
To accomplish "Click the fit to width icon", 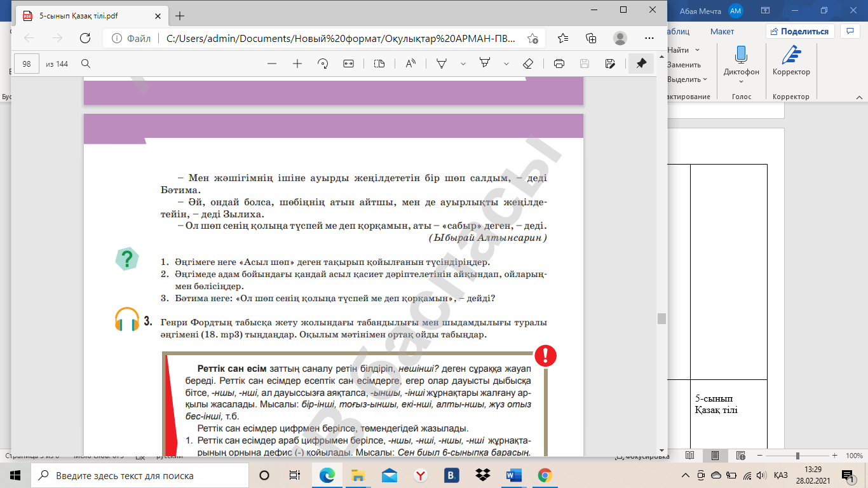I will (x=348, y=64).
